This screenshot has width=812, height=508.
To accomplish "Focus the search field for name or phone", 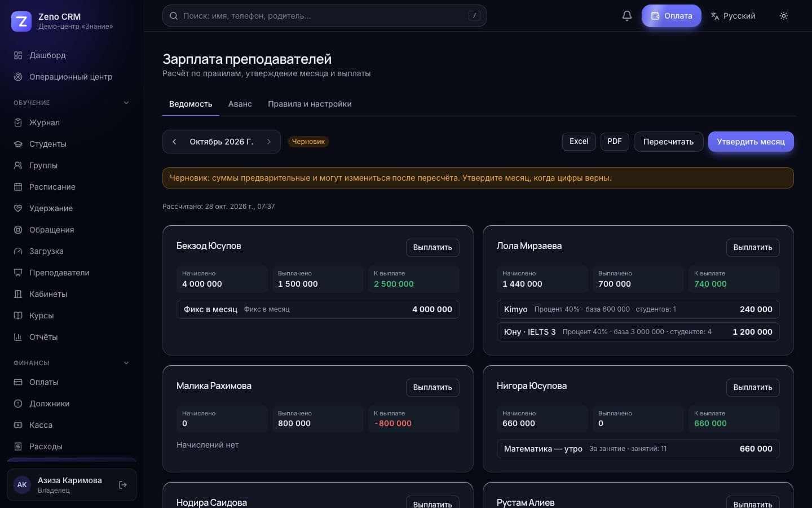I will [x=324, y=16].
